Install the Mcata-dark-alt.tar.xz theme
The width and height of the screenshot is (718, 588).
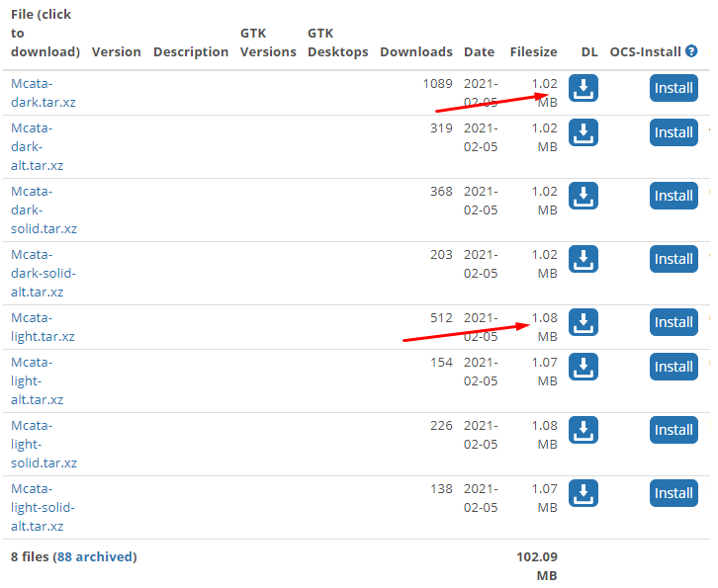[x=673, y=132]
